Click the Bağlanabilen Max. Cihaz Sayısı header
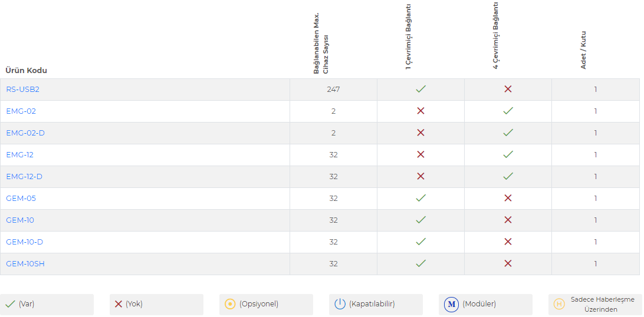The image size is (644, 317). point(321,43)
